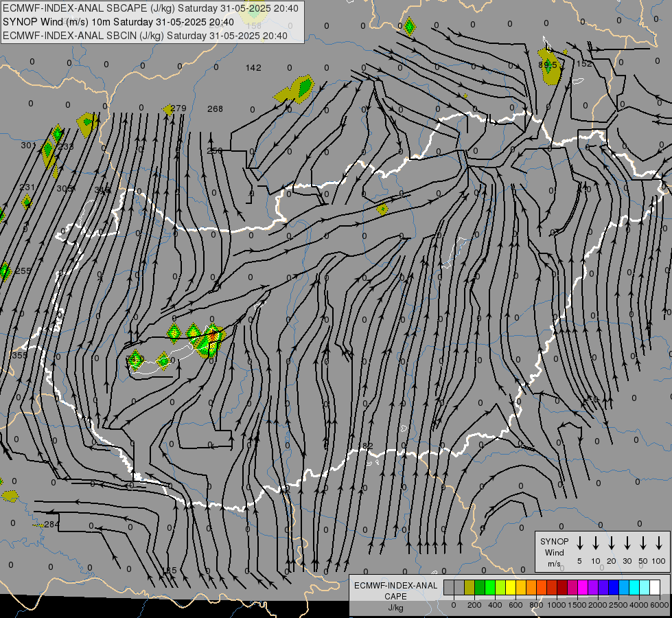Click the map value 355
Viewport: 672px width, 618px height.
20,356
